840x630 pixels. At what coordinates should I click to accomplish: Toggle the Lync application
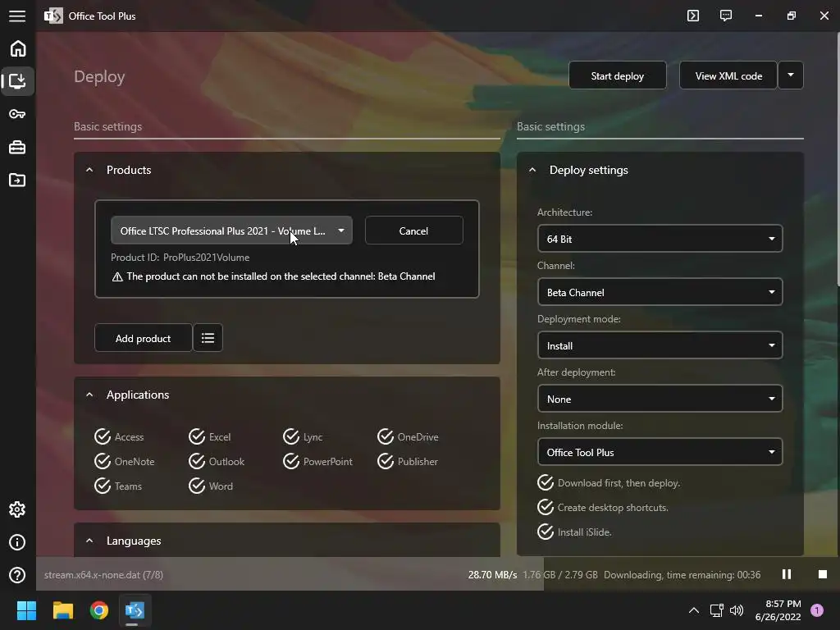point(303,436)
